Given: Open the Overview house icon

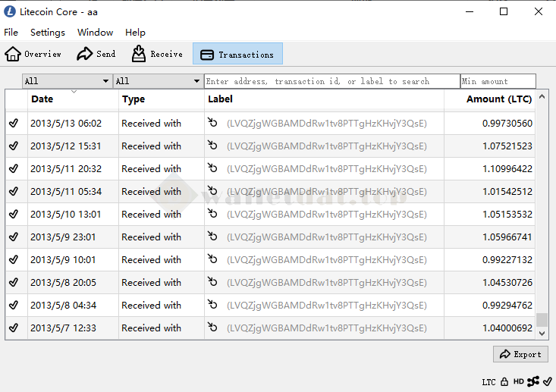Looking at the screenshot, I should click(13, 54).
